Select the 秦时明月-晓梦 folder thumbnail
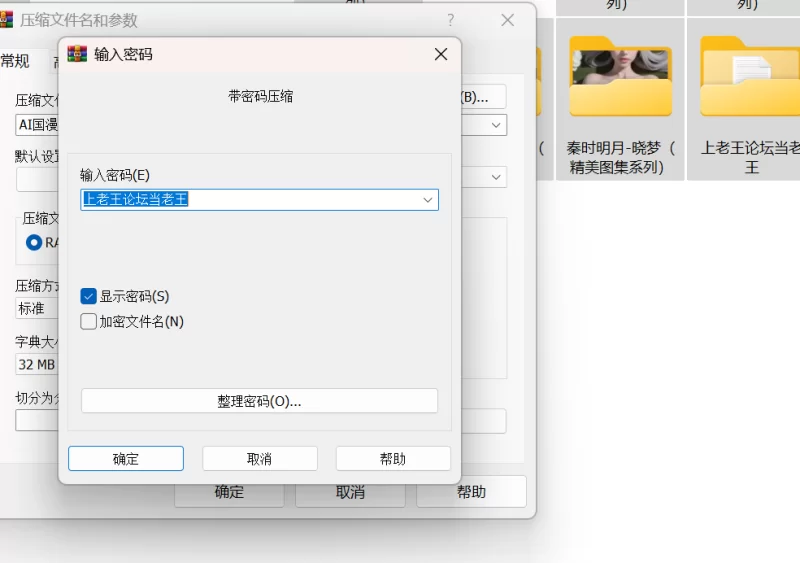The height and width of the screenshot is (563, 800). pos(620,77)
